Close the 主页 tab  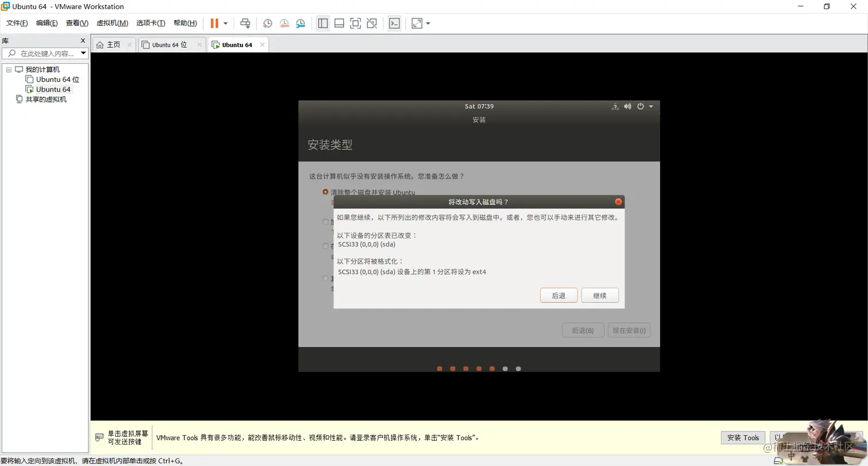[x=129, y=44]
